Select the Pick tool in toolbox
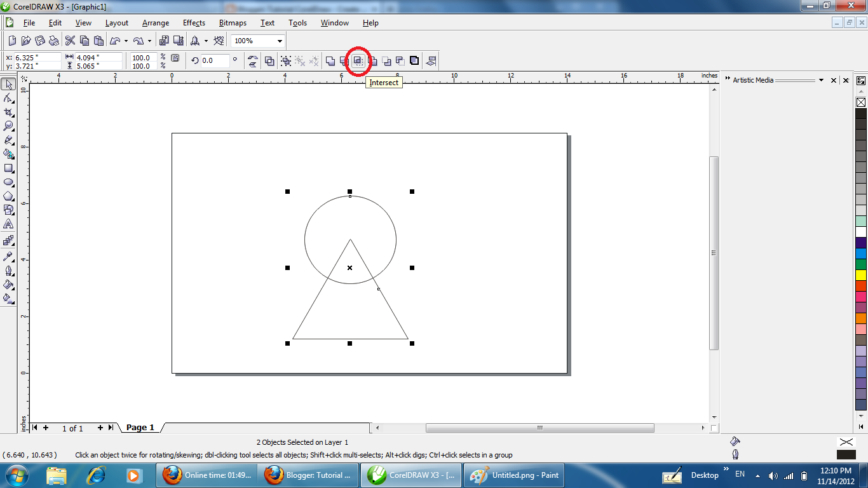Image resolution: width=868 pixels, height=488 pixels. [8, 85]
